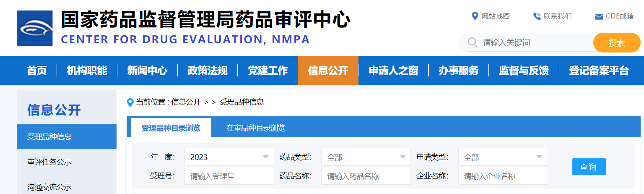Viewport: 644px width, 194px height.
Task: Open 网站地图 link
Action: 496,16
